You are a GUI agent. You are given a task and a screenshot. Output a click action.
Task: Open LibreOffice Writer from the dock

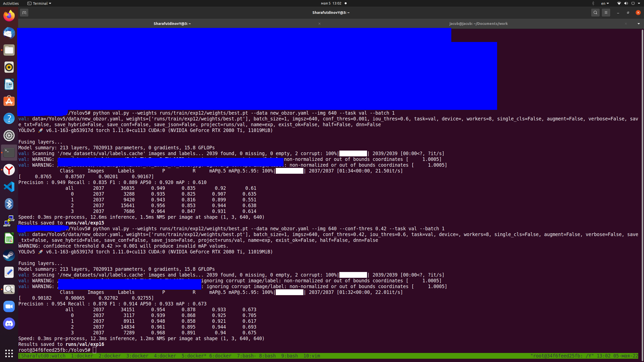click(9, 84)
